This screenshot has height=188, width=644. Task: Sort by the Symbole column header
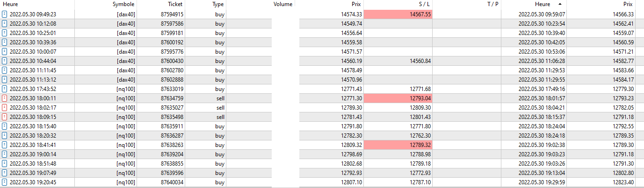coord(123,4)
